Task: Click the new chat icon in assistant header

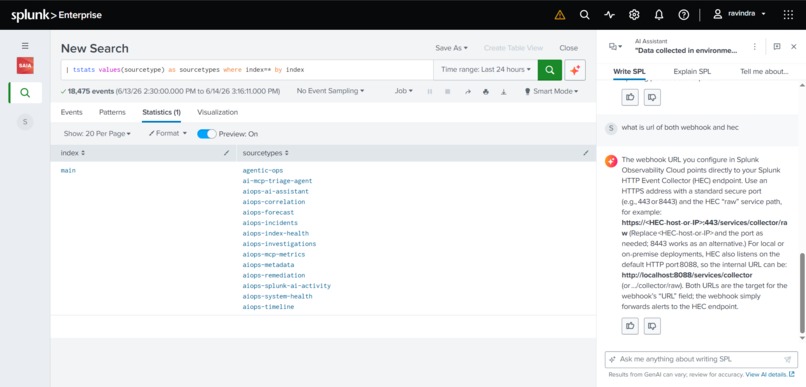Action: click(777, 46)
